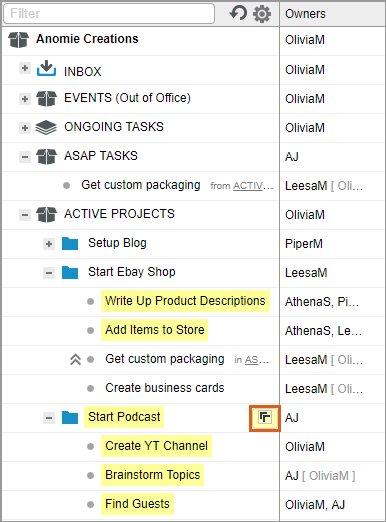Click status dot beside Find Guests
The width and height of the screenshot is (386, 522).
[x=90, y=504]
